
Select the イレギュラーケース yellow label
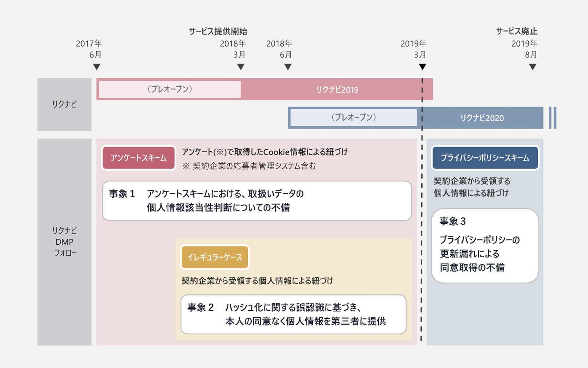215,257
